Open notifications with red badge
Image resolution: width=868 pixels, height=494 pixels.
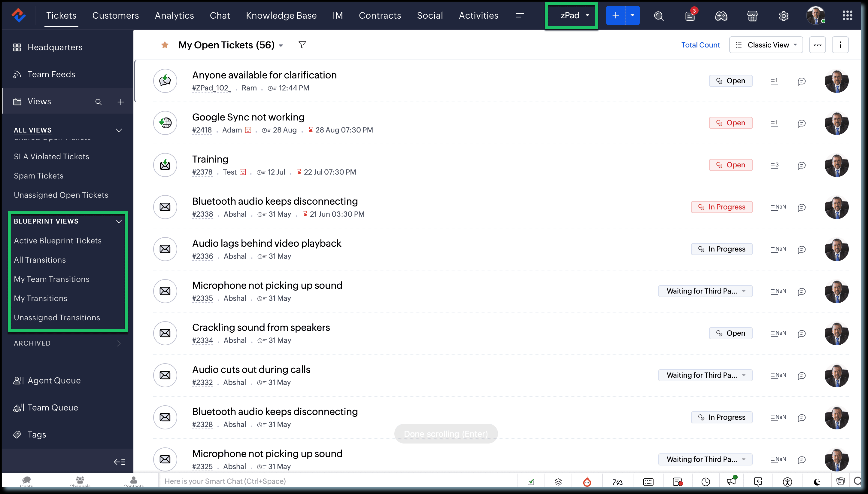[690, 16]
